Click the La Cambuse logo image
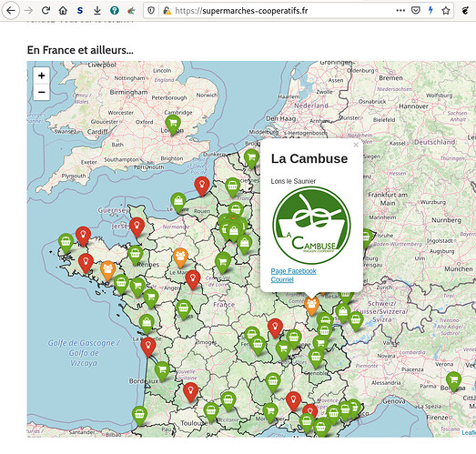 pyautogui.click(x=311, y=226)
